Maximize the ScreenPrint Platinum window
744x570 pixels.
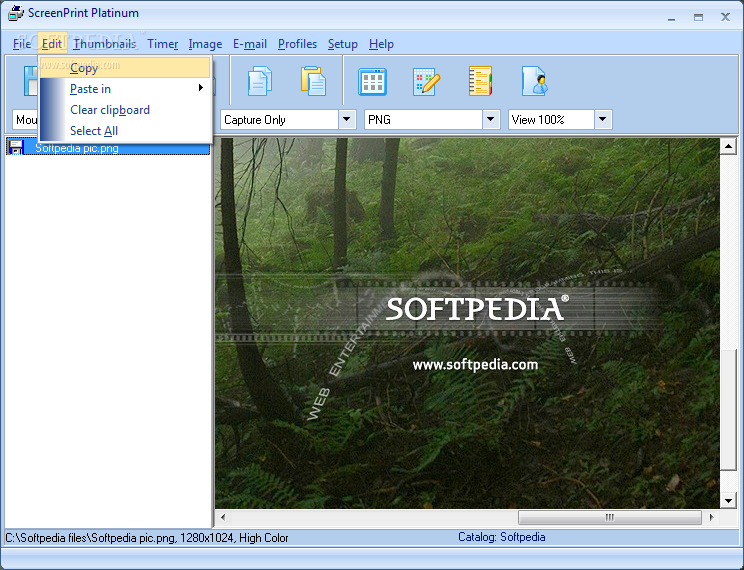698,18
